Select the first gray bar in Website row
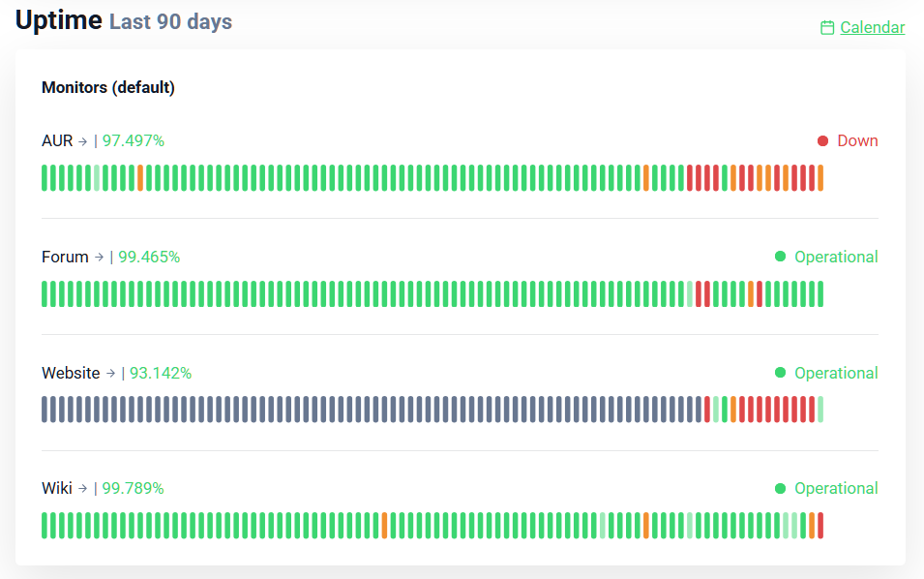924x579 pixels. [x=45, y=410]
